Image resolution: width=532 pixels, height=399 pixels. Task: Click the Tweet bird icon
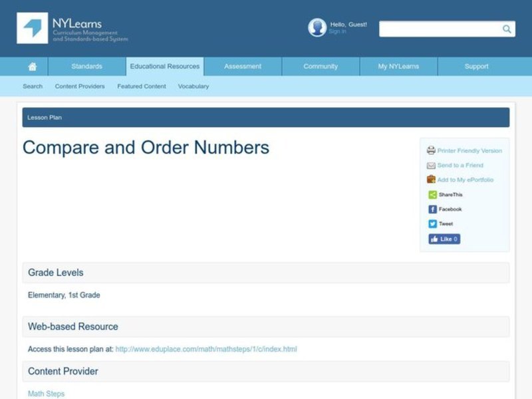(x=431, y=223)
